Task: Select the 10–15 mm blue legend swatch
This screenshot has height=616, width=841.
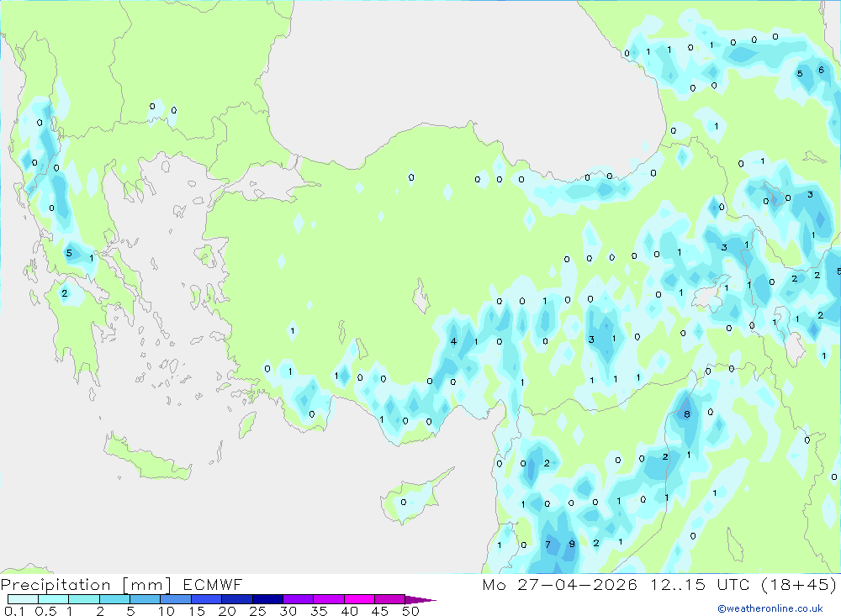Action: pyautogui.click(x=176, y=599)
